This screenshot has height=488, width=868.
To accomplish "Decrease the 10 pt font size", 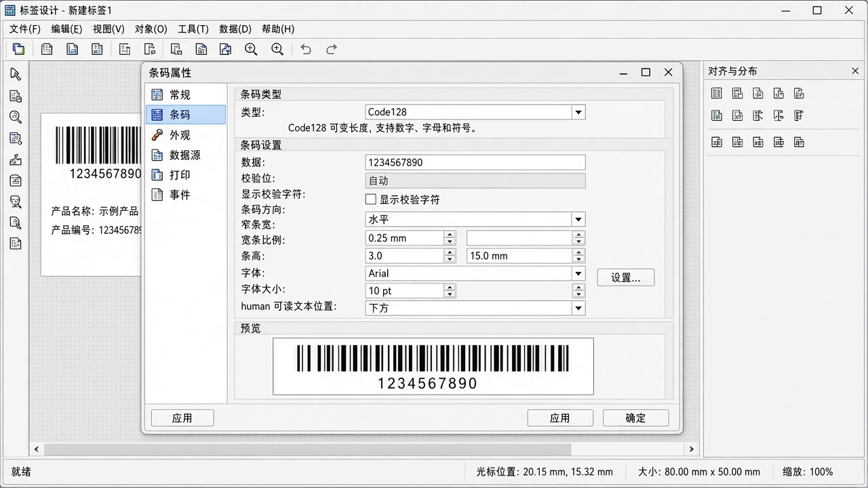I will [x=450, y=294].
